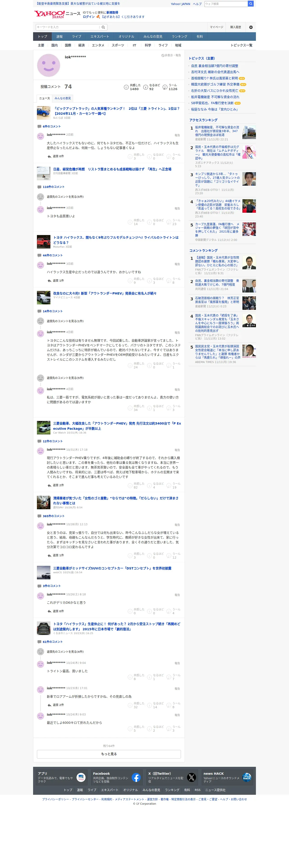This screenshot has height=868, width=289.
Task: Expand 返信先のコメントを見る(1件) under アウトランダー article
Action: [x=65, y=321]
